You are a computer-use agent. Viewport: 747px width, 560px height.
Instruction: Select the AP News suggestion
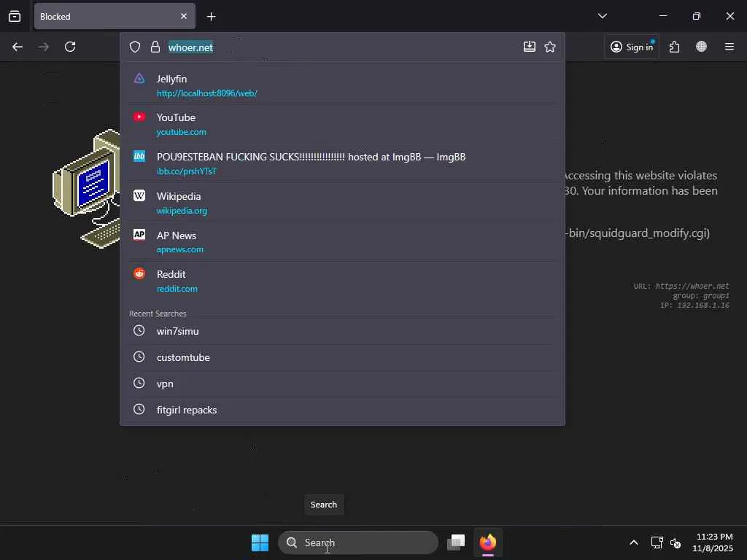(x=343, y=242)
